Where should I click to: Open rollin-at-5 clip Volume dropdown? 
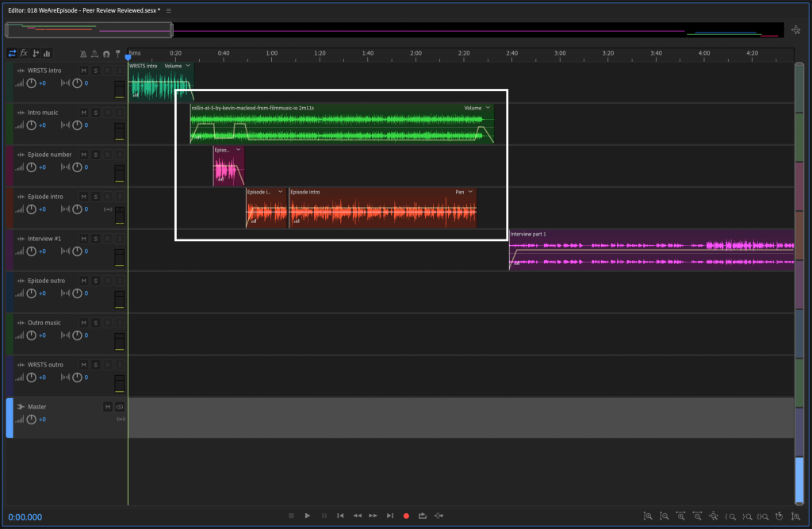(x=488, y=108)
